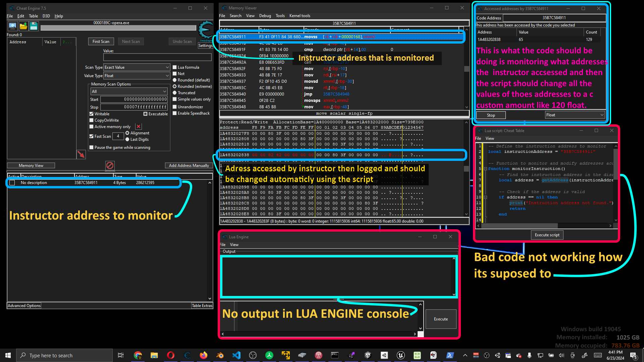The height and width of the screenshot is (362, 644).
Task: Launch Cheat Engine from the taskbar
Action: click(187, 355)
